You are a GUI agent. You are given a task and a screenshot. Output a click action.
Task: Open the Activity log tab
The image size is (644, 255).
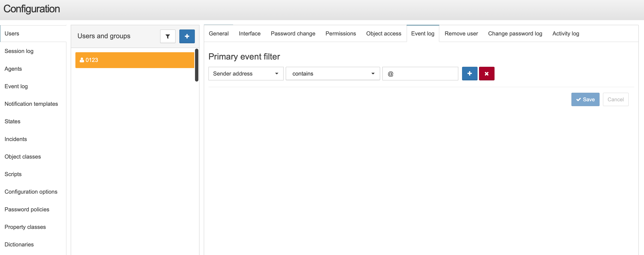pyautogui.click(x=565, y=34)
